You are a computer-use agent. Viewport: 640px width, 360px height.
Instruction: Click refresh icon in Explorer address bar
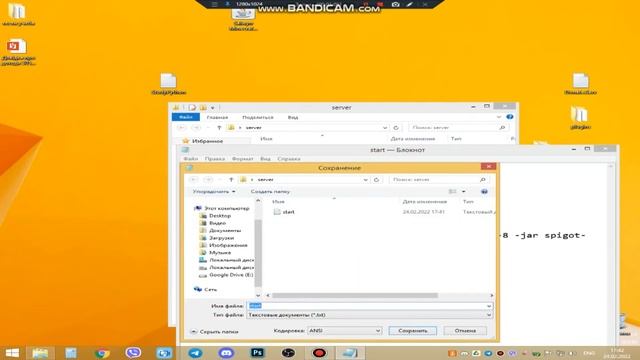(396, 128)
